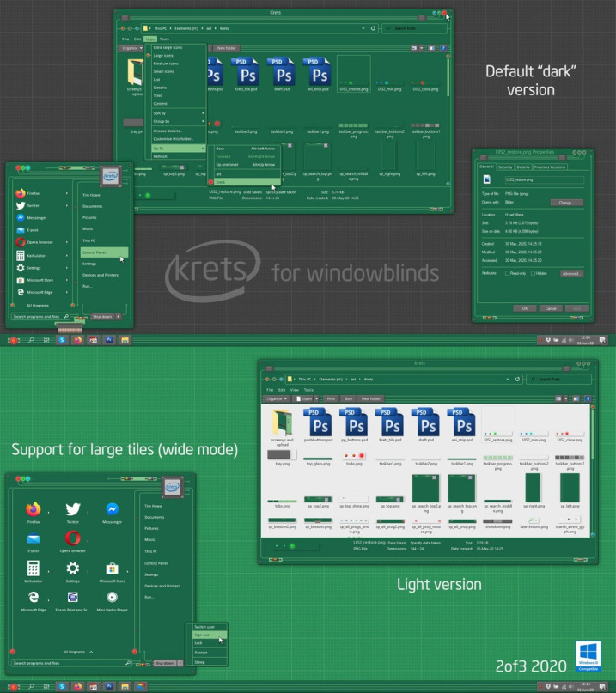Choose Up one level in Go To submenu
Image resolution: width=616 pixels, height=693 pixels.
[247, 165]
